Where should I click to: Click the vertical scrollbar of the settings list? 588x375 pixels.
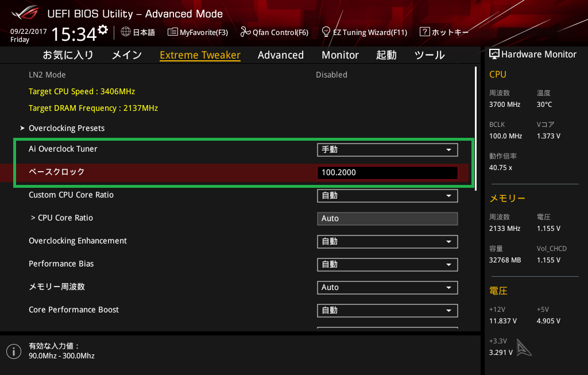(x=476, y=129)
